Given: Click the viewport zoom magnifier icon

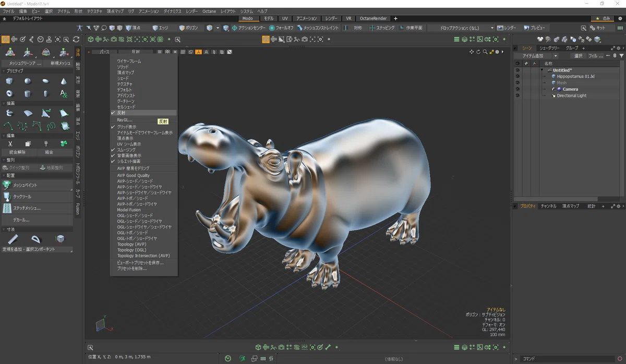Looking at the screenshot, I should point(485,52).
